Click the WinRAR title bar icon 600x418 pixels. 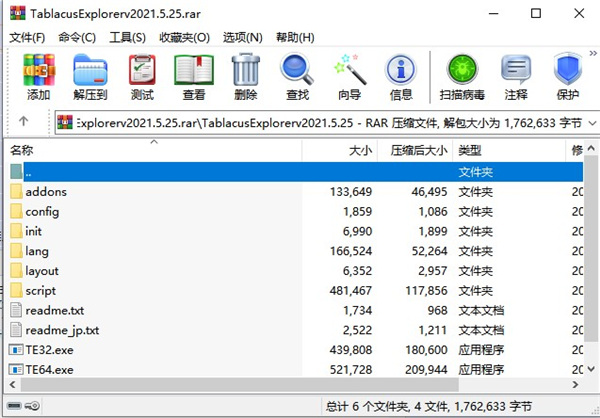(x=18, y=13)
